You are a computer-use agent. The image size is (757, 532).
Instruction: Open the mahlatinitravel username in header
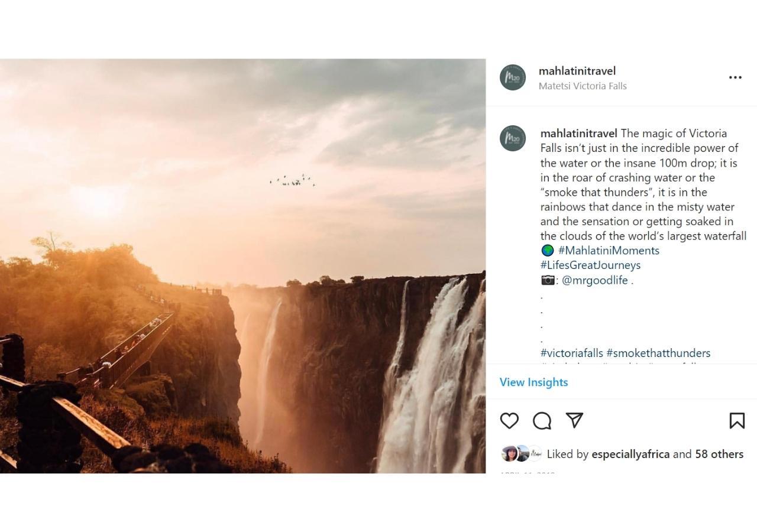coord(577,71)
